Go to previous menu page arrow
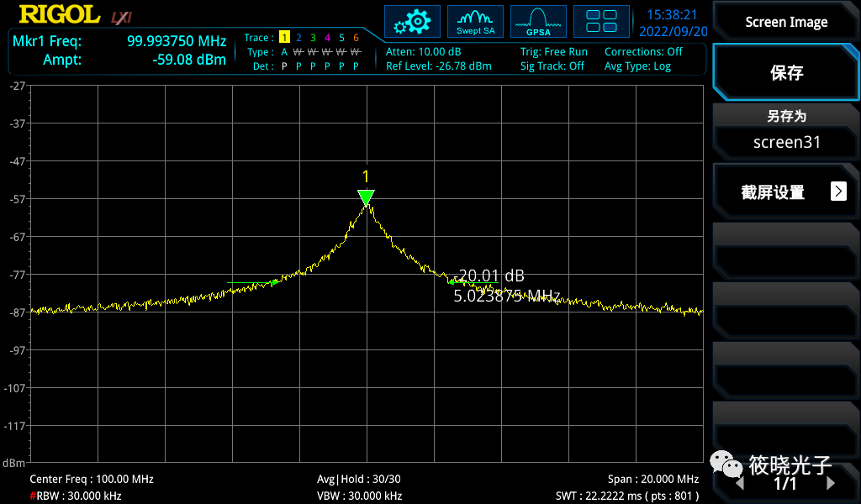Viewport: 861px width, 504px height. 740,484
